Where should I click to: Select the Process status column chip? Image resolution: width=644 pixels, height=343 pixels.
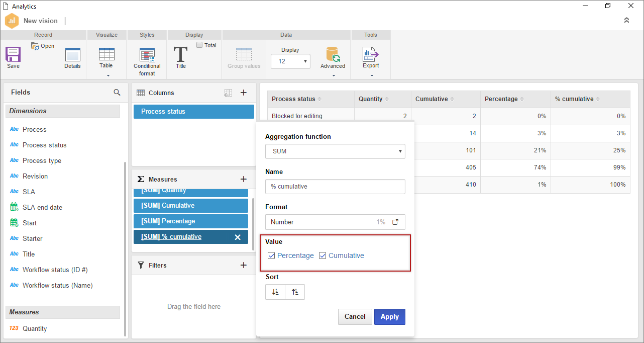[x=194, y=112]
